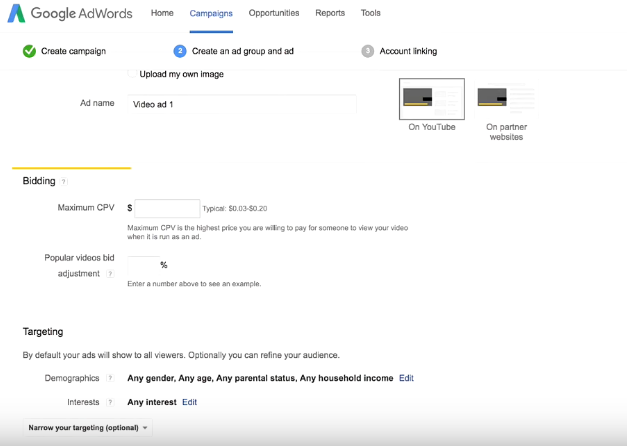Click the help icon next to Interests
Image resolution: width=627 pixels, height=446 pixels.
(110, 402)
